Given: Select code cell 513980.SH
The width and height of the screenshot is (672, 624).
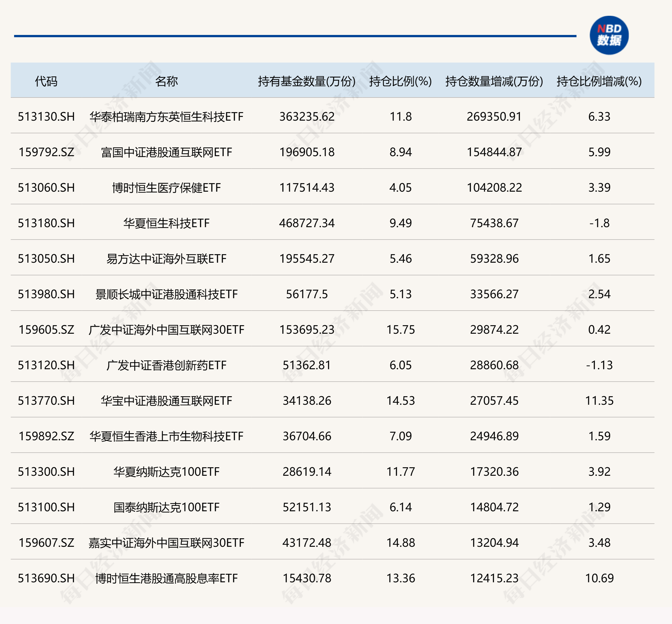Looking at the screenshot, I should point(46,294).
